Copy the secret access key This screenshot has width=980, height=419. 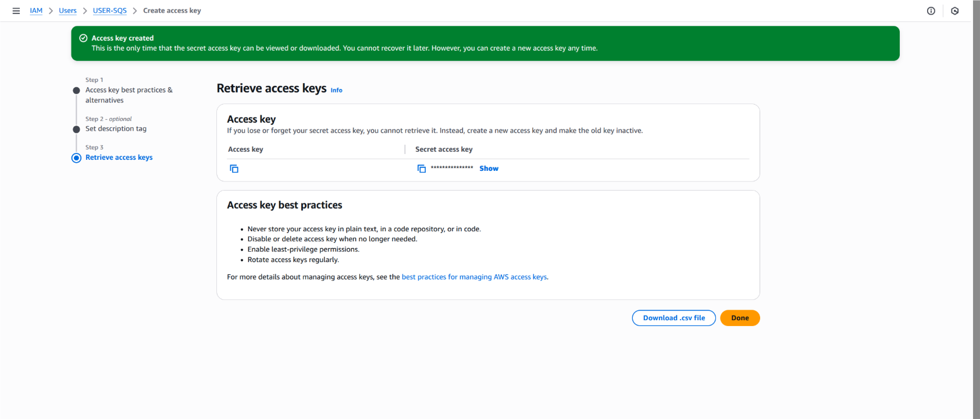[x=422, y=169]
